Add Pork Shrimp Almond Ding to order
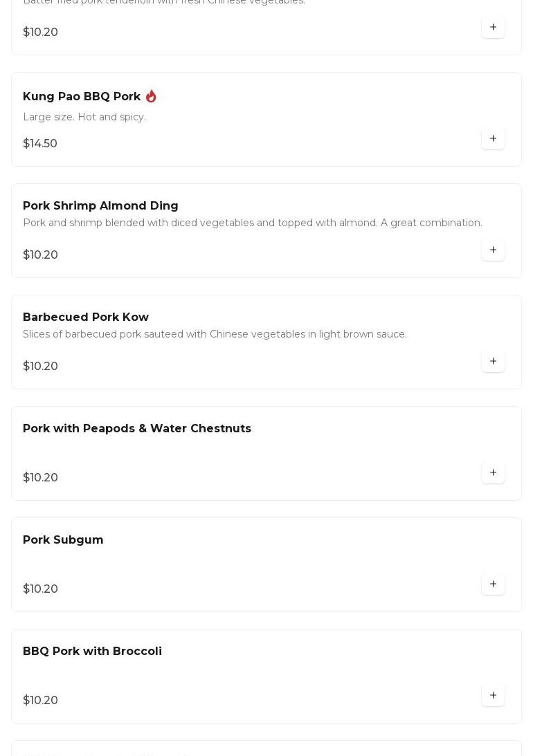The width and height of the screenshot is (533, 756). 493,250
